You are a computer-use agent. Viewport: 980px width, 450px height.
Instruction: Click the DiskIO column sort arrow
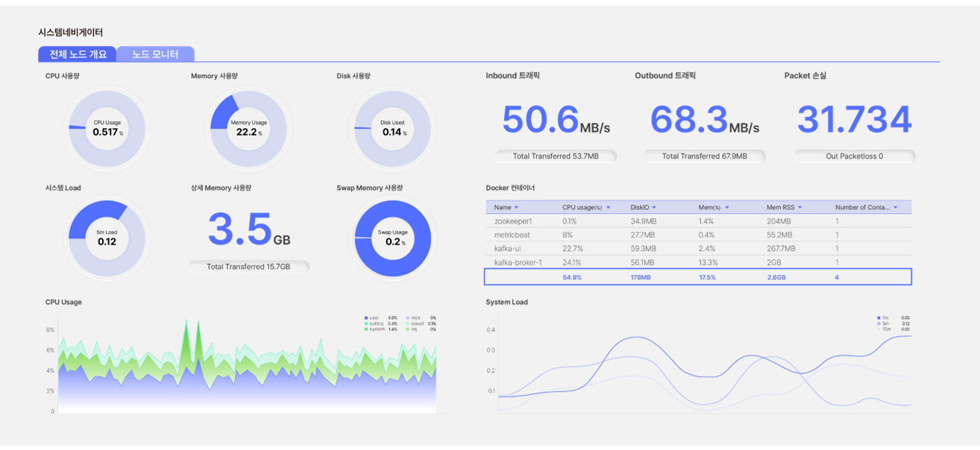[654, 207]
